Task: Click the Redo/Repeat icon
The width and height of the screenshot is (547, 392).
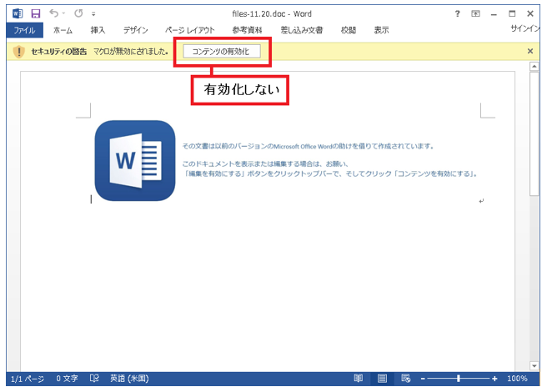Action: pos(78,13)
